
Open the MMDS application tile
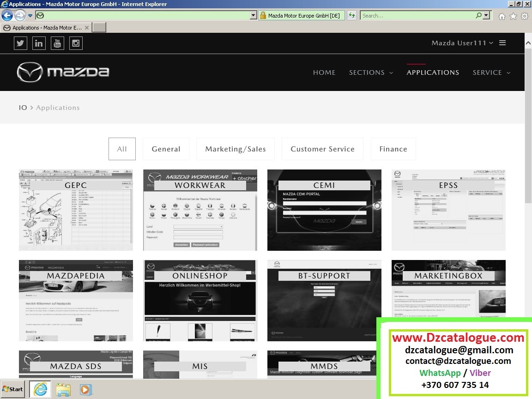pyautogui.click(x=322, y=365)
